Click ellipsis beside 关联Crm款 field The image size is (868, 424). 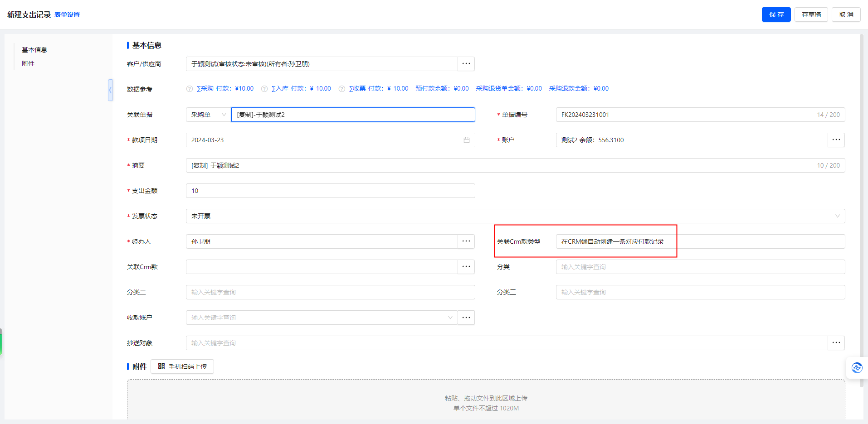(x=466, y=267)
